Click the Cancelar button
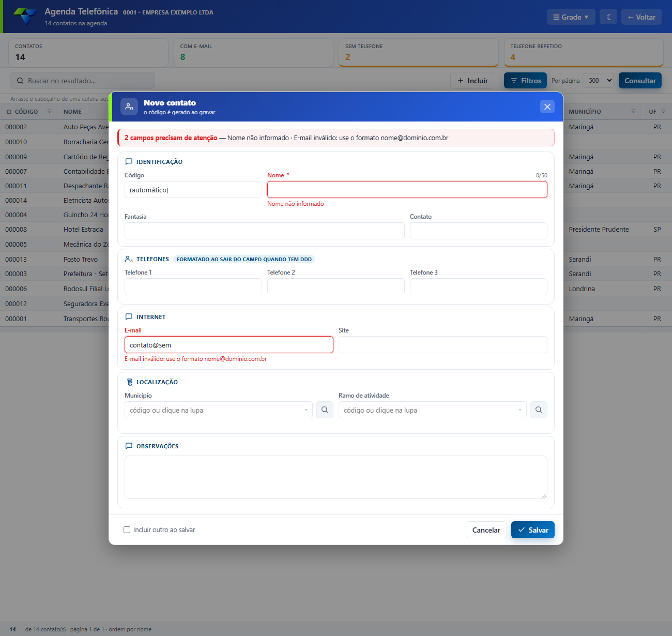The image size is (672, 636). click(x=486, y=530)
